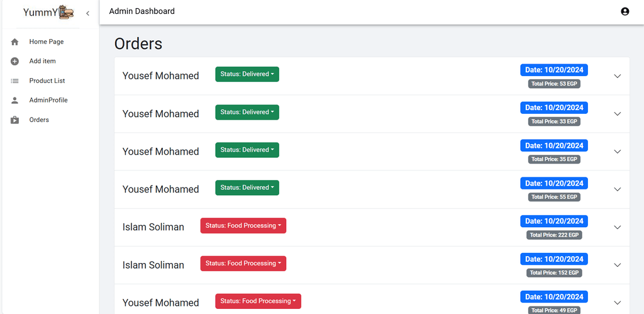Image resolution: width=644 pixels, height=314 pixels.
Task: Click the person icon beside AdminProfile
Action: pos(15,100)
